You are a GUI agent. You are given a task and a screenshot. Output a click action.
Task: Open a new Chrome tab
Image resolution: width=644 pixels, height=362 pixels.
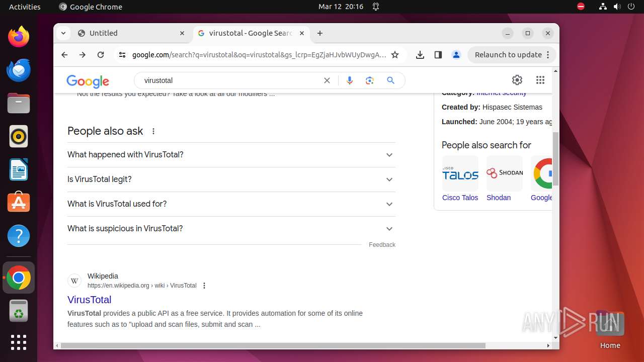[320, 33]
